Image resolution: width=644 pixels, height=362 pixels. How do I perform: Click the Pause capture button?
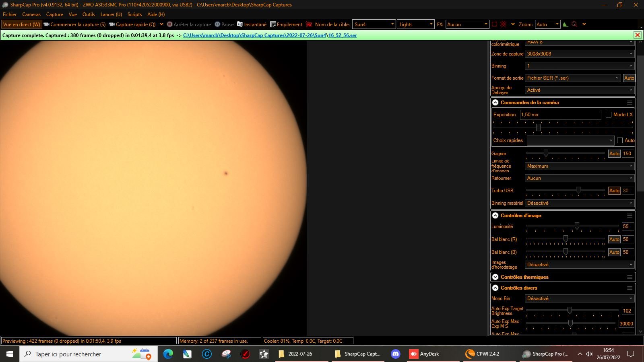click(x=224, y=25)
